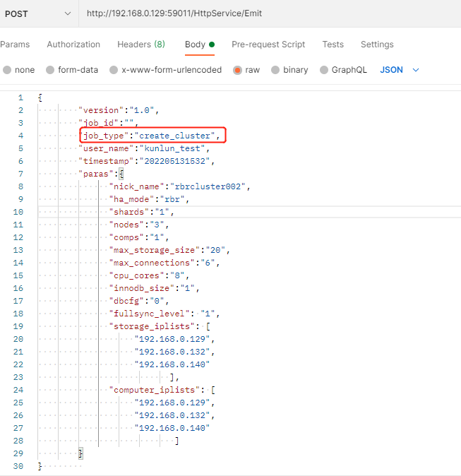Open the Headers (8) tab
Viewport: 461px width, 476px height.
click(141, 44)
